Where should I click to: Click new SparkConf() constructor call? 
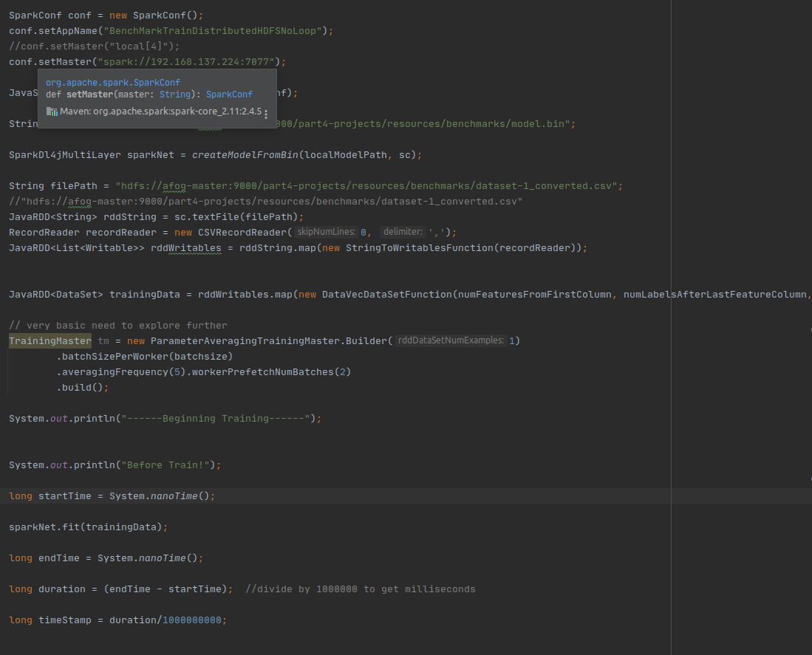tap(153, 15)
